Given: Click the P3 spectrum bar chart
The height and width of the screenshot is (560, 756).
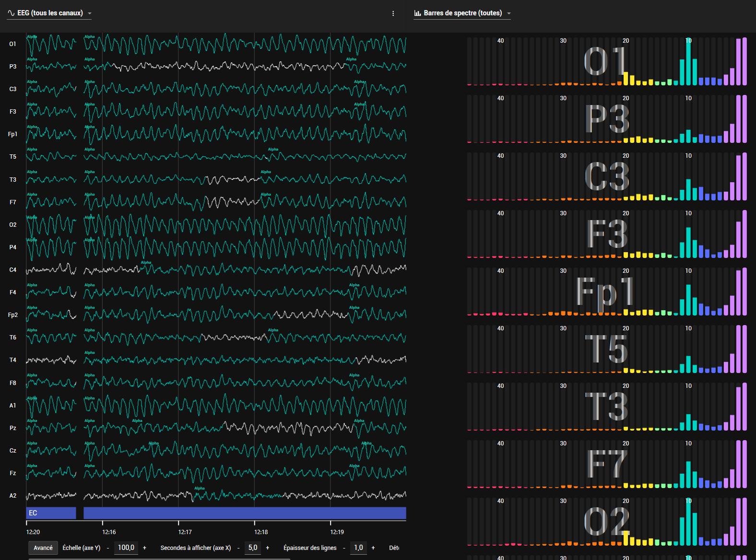Looking at the screenshot, I should tap(607, 119).
